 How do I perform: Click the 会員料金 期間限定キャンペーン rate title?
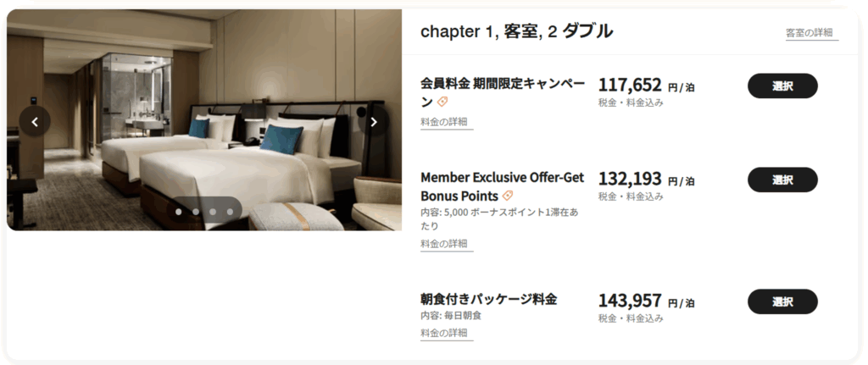pos(502,92)
